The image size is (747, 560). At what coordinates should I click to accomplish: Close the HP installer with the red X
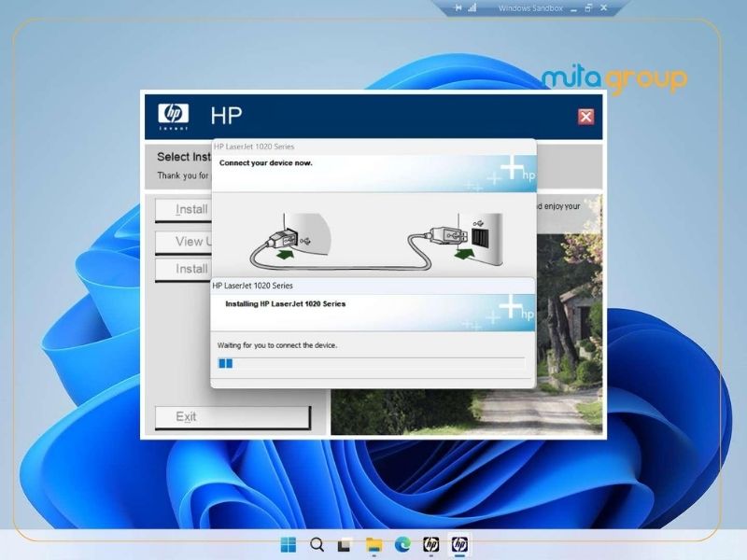point(585,117)
